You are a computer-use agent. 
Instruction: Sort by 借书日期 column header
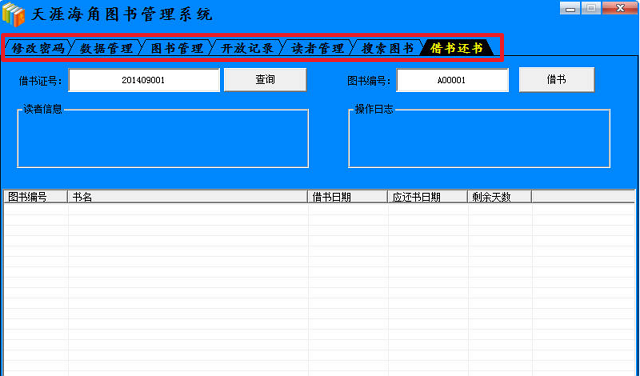(x=347, y=197)
